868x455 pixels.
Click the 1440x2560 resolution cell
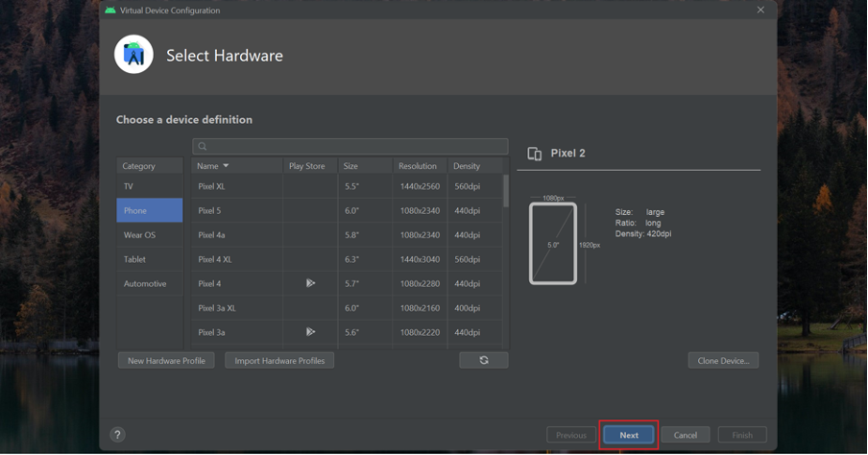[x=420, y=186]
